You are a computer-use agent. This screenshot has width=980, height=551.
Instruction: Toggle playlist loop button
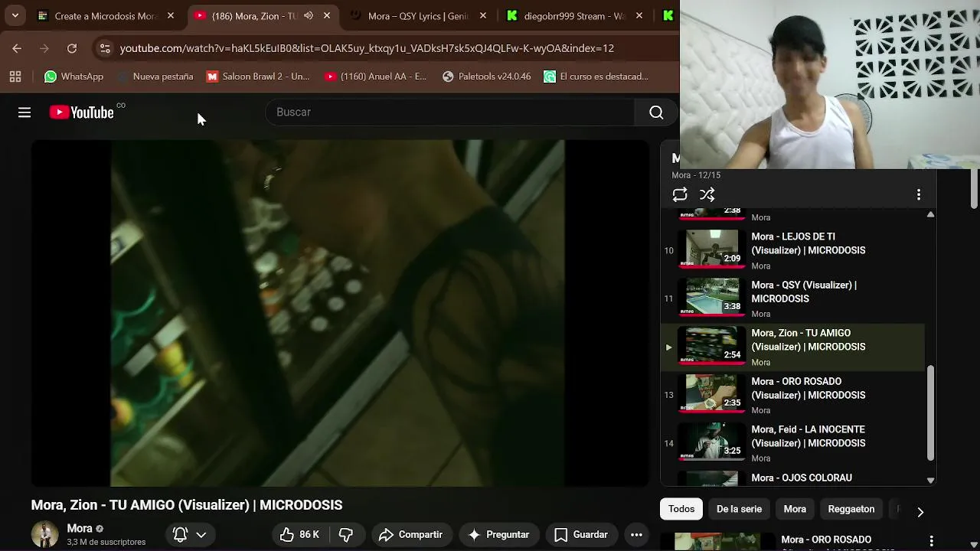click(680, 195)
